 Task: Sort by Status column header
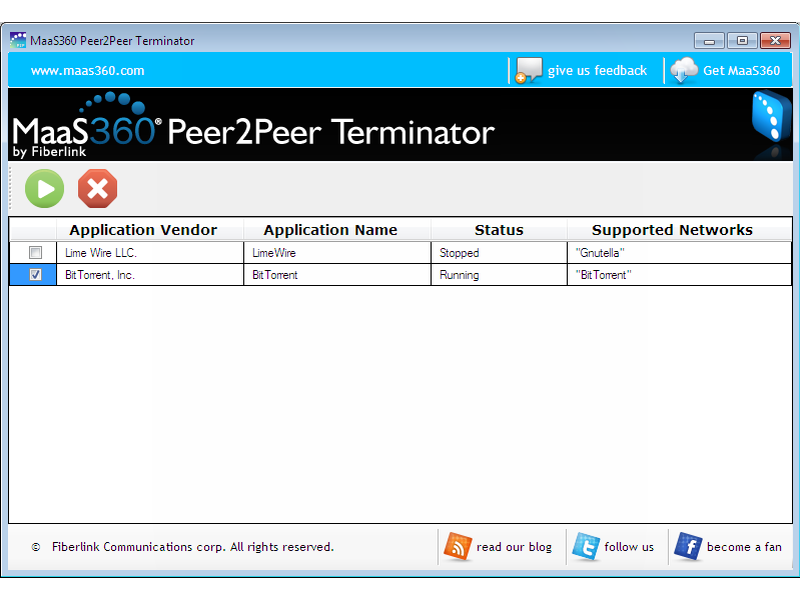pyautogui.click(x=499, y=230)
